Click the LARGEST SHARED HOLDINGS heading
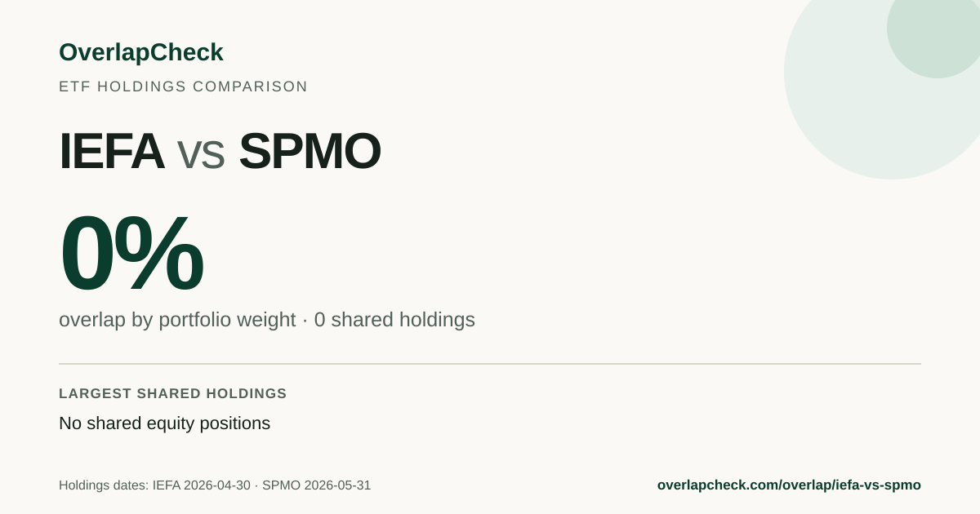The image size is (980, 514). [173, 394]
